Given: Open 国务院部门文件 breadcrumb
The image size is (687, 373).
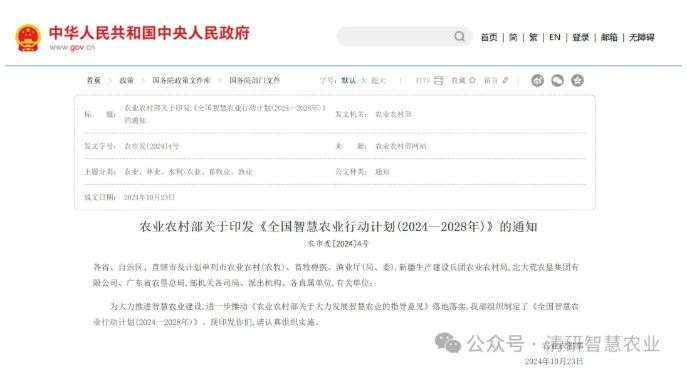Looking at the screenshot, I should pyautogui.click(x=255, y=81).
